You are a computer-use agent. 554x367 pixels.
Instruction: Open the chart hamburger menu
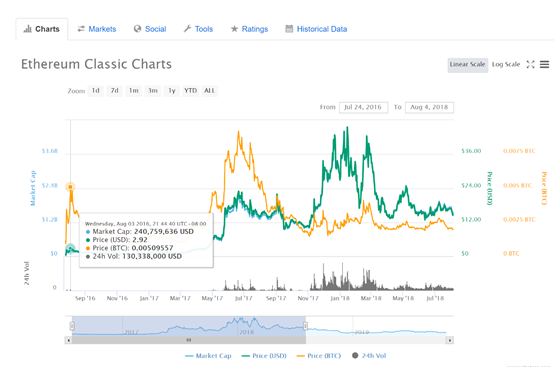point(544,65)
